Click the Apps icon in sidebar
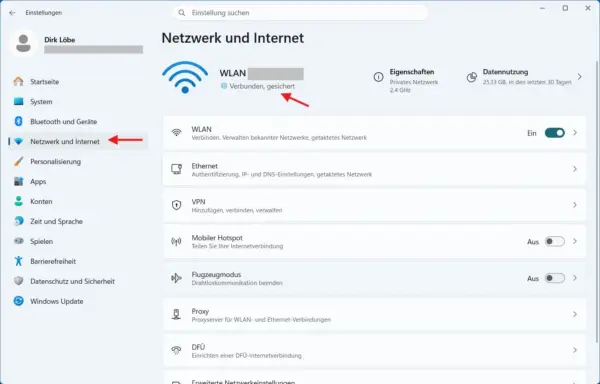This screenshot has height=384, width=600. coord(18,181)
